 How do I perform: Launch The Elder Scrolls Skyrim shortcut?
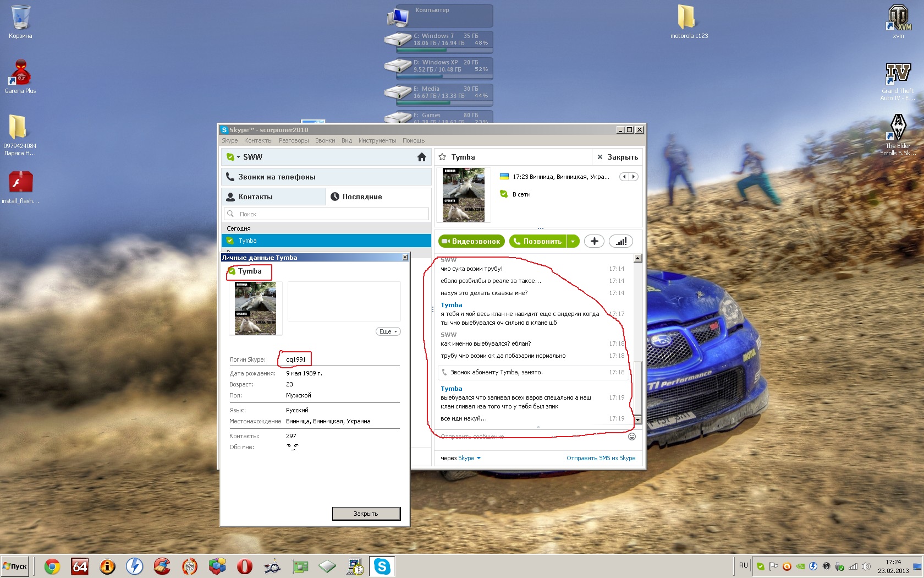coord(898,135)
